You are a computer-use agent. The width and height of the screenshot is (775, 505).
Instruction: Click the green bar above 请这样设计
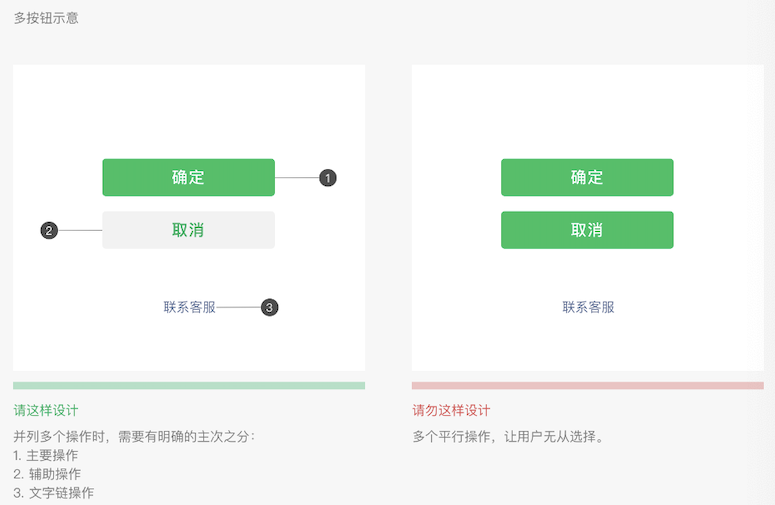coord(189,385)
